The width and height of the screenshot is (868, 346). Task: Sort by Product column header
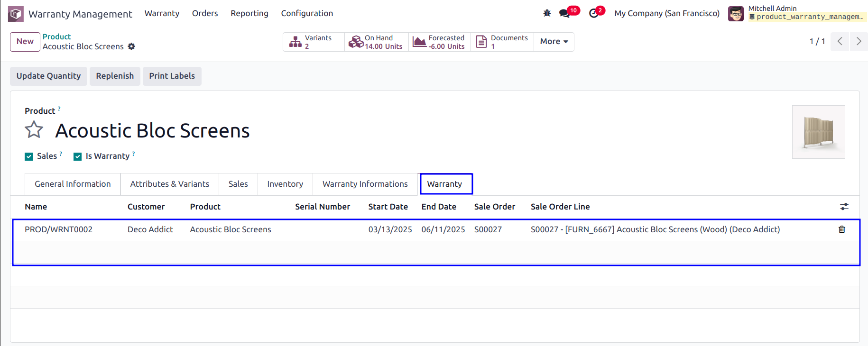pos(205,207)
